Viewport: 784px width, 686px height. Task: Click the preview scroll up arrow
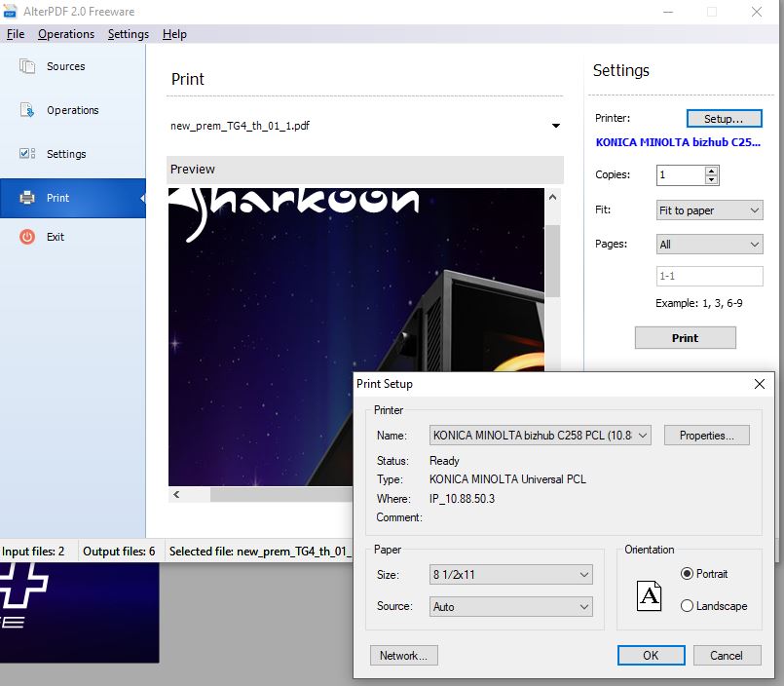[552, 197]
